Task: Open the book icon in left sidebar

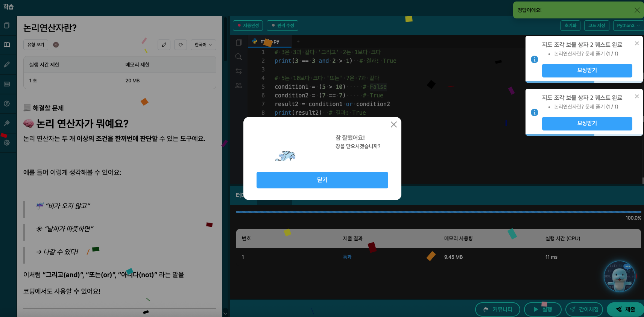Action: [x=7, y=45]
